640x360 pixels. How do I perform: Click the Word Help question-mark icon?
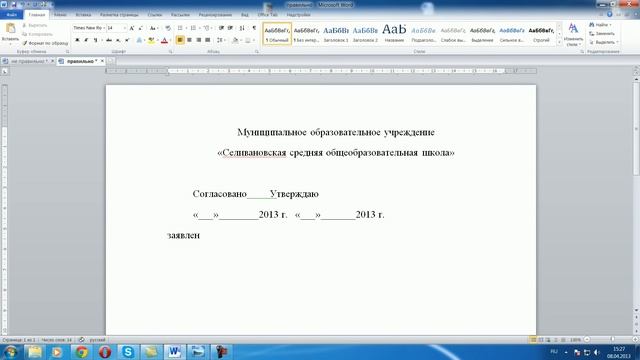point(609,15)
